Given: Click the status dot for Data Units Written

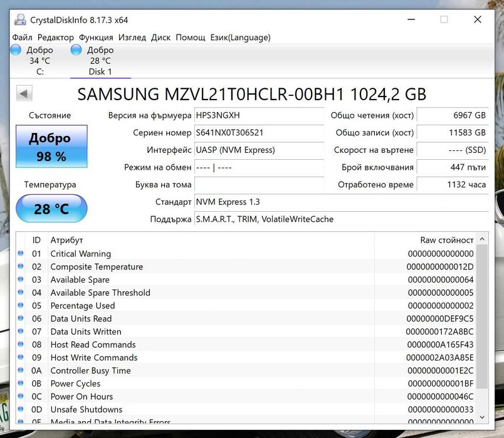Looking at the screenshot, I should (21, 331).
